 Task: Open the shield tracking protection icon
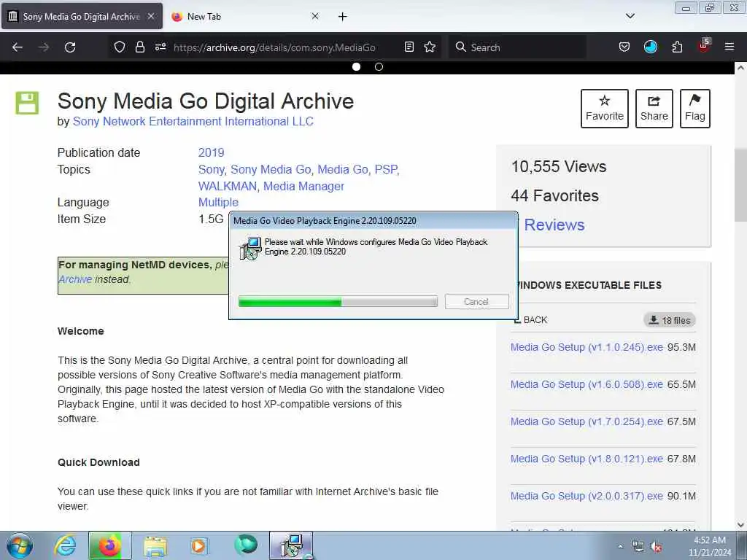(120, 47)
